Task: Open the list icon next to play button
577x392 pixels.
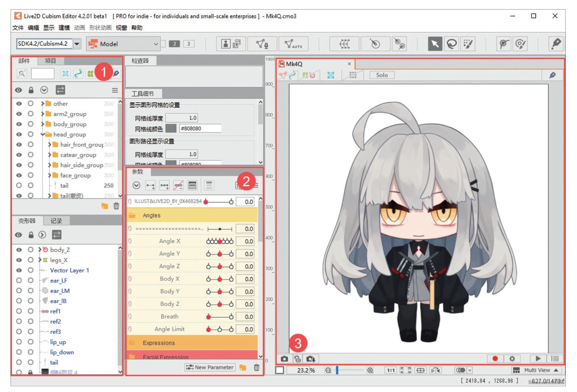Action: point(555,359)
